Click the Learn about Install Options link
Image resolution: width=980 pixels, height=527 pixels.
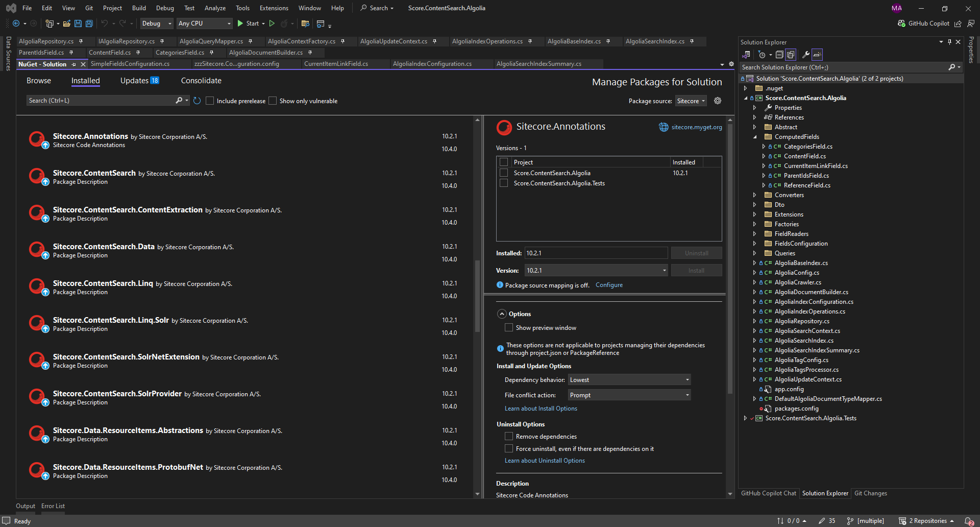pyautogui.click(x=541, y=409)
